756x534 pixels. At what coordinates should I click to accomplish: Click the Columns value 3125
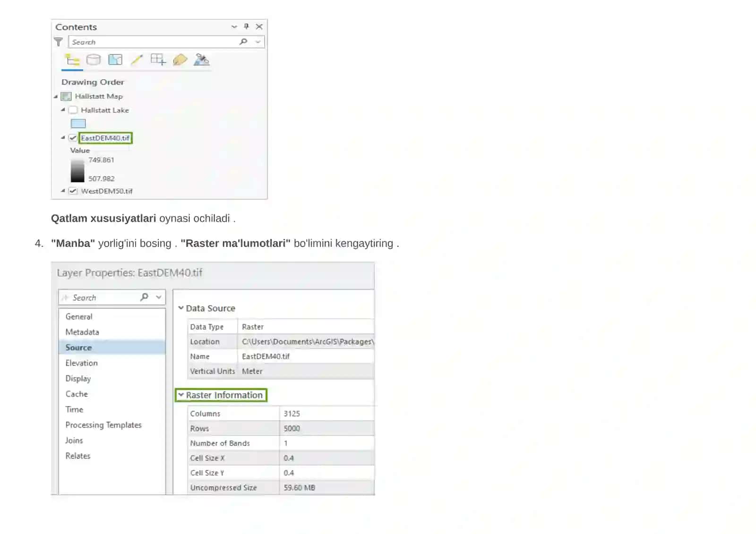(292, 414)
